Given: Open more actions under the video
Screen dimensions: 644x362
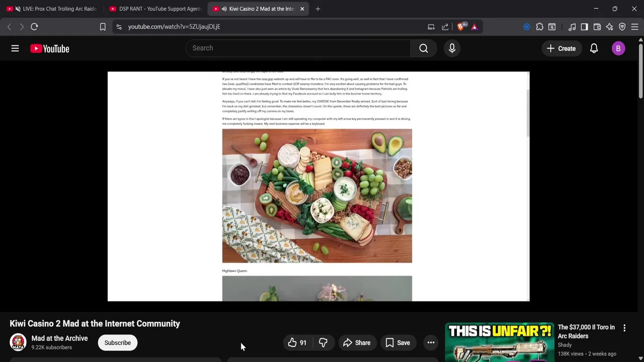Looking at the screenshot, I should tap(431, 343).
